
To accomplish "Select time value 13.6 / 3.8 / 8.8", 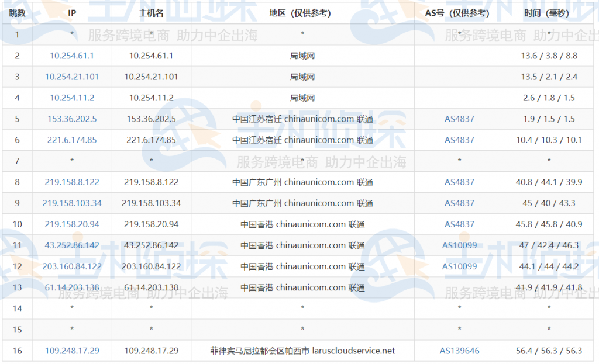I will [549, 56].
